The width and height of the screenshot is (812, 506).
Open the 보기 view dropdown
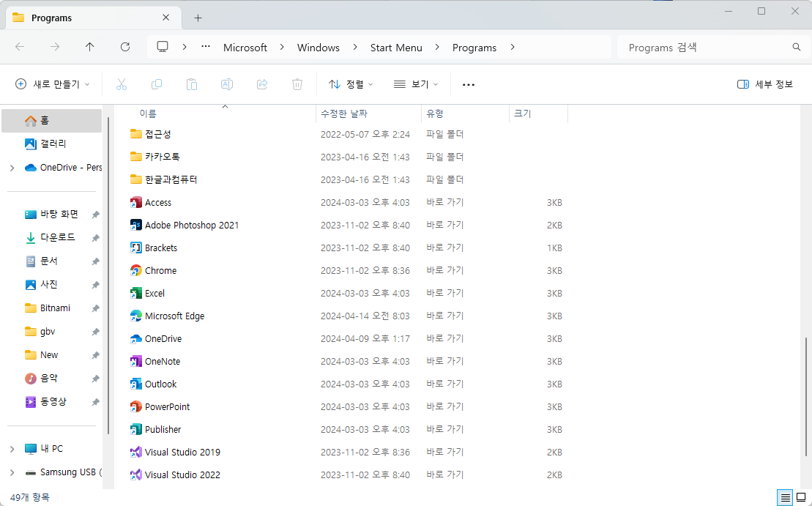pos(416,84)
